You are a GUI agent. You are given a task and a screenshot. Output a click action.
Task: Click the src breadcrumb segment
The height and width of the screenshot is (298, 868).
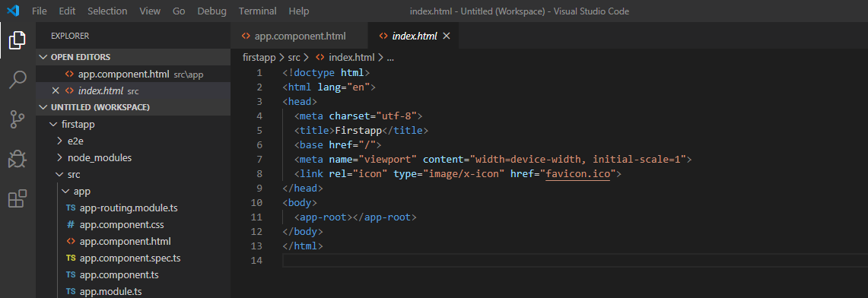294,57
